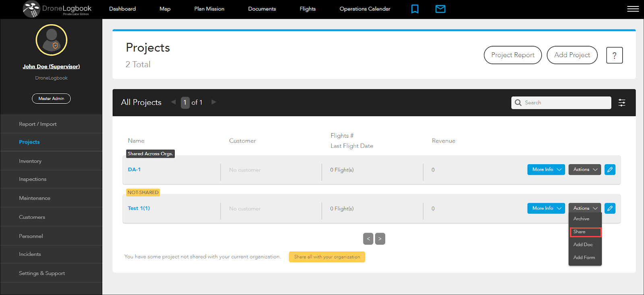Expand More Info for Test 1(1)
Screen dimensions: 644x295
546,208
